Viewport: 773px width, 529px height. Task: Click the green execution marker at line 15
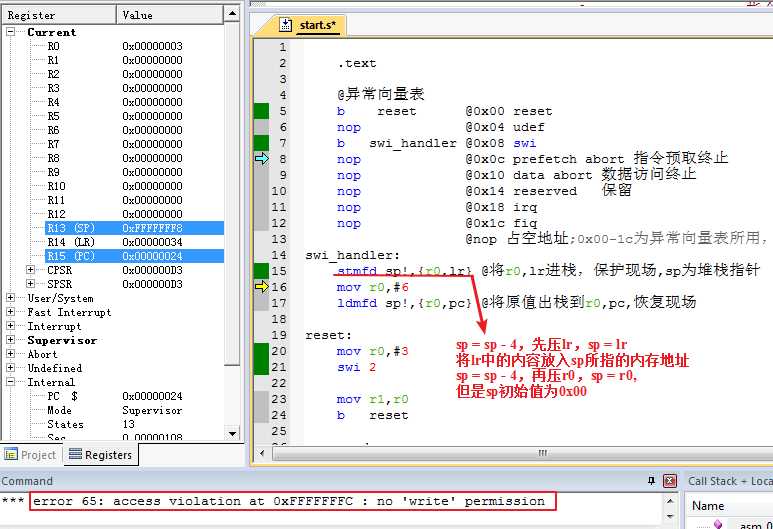click(261, 271)
